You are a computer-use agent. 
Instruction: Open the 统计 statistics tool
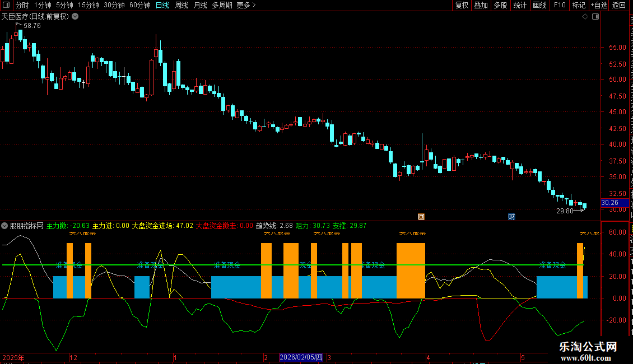(x=519, y=5)
